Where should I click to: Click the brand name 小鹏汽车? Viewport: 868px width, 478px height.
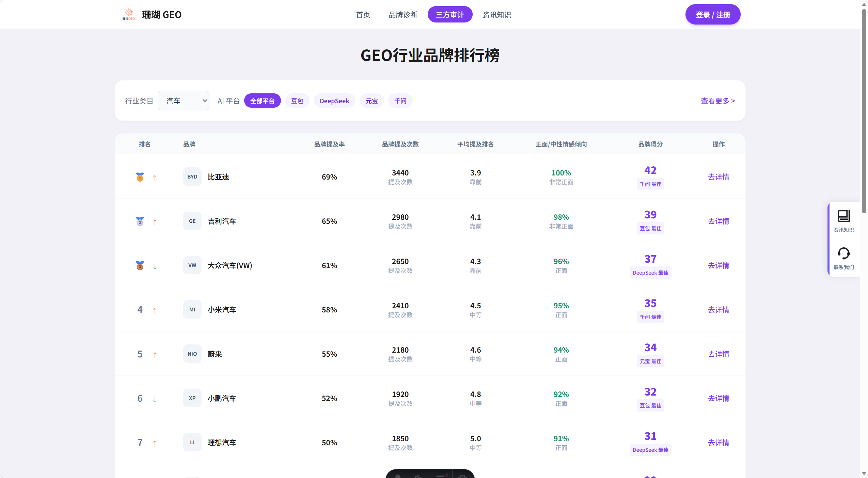point(222,398)
